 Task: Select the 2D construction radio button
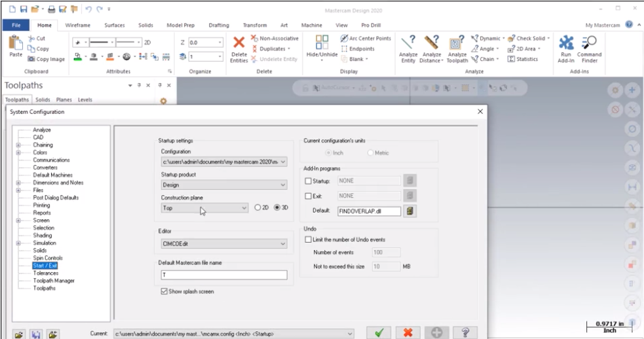click(257, 207)
